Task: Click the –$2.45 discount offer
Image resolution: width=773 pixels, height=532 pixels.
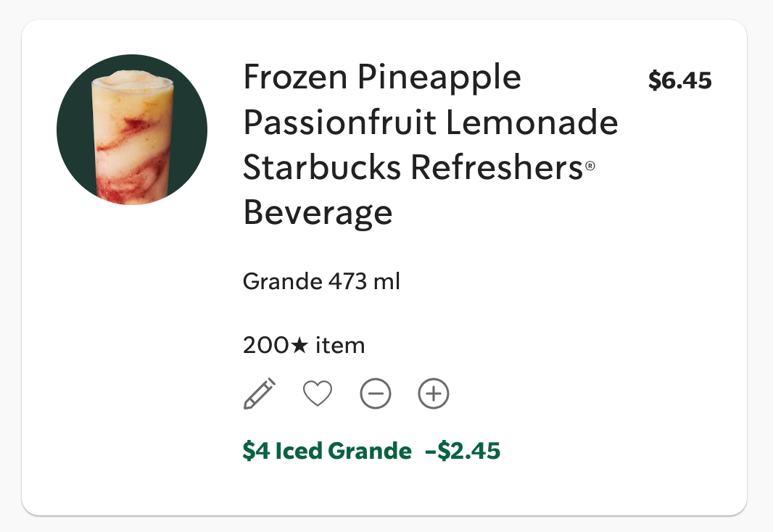Action: [464, 450]
